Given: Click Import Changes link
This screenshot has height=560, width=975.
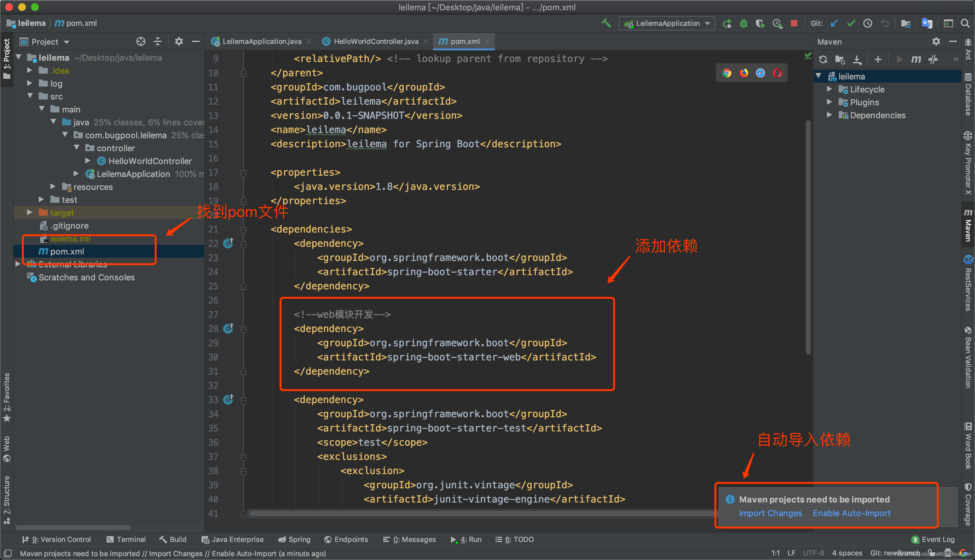Looking at the screenshot, I should click(771, 513).
